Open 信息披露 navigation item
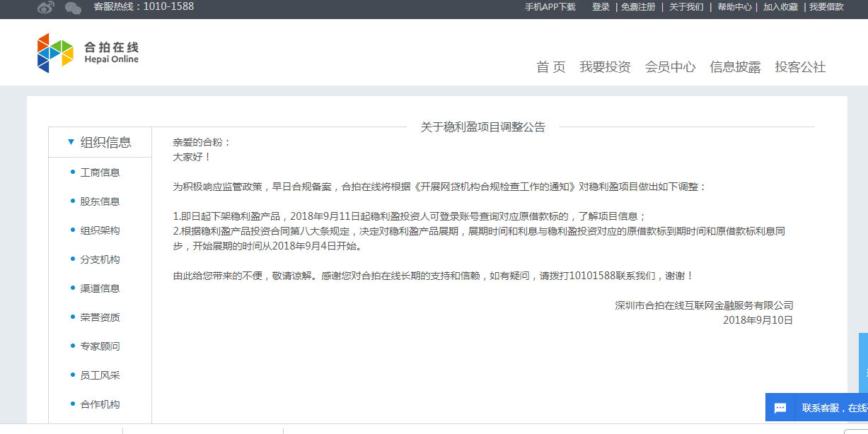 (x=735, y=67)
